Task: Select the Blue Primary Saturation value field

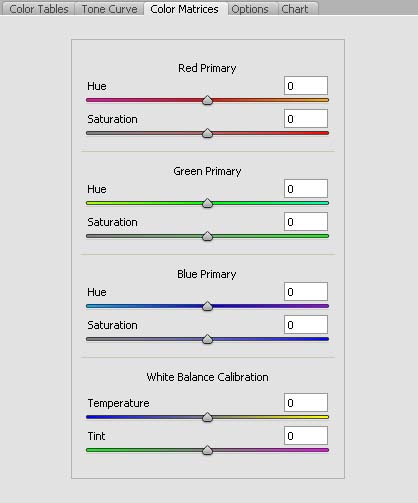Action: click(x=306, y=325)
